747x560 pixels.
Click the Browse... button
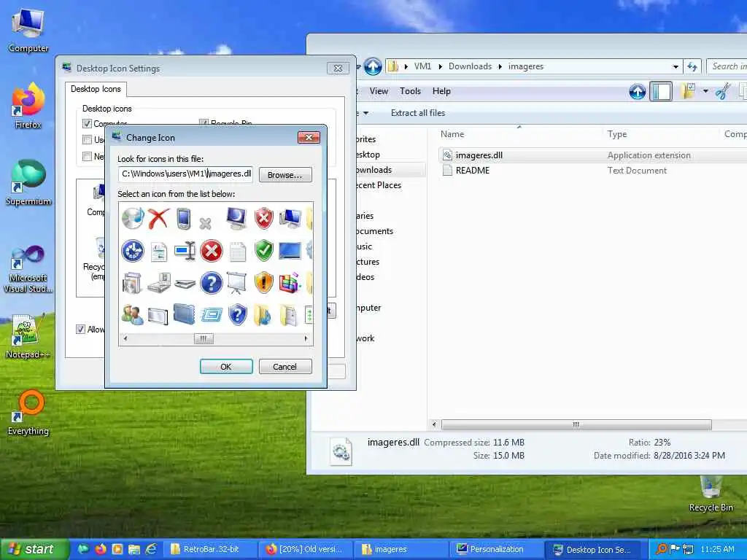pyautogui.click(x=285, y=175)
